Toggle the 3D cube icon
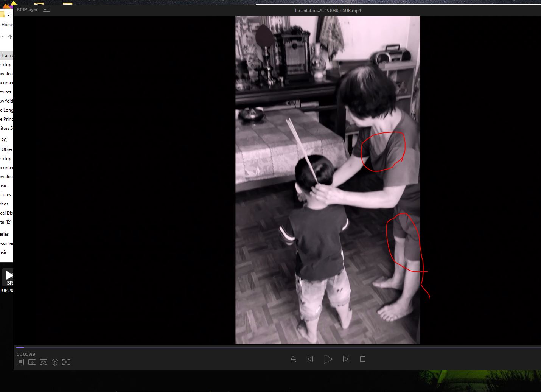Screen dimensions: 541x392 [55, 362]
